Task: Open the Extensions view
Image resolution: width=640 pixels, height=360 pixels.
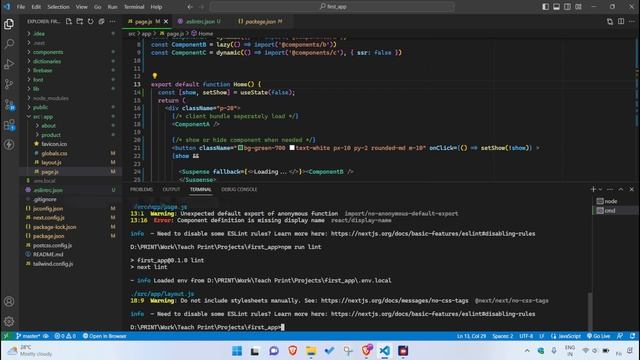Action: (x=9, y=124)
